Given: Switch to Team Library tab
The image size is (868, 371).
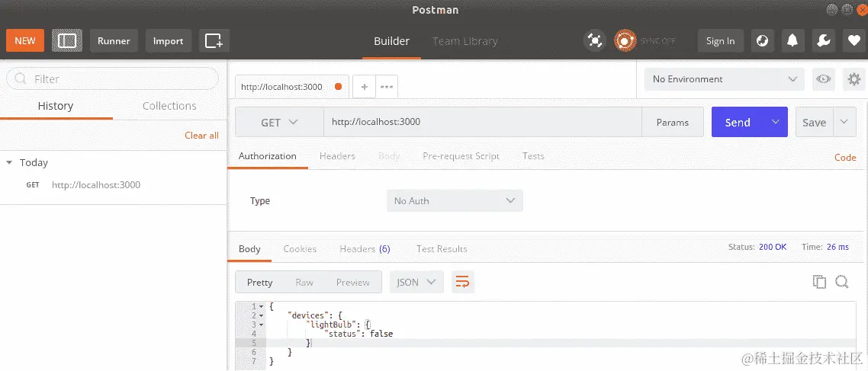Looking at the screenshot, I should (x=465, y=41).
